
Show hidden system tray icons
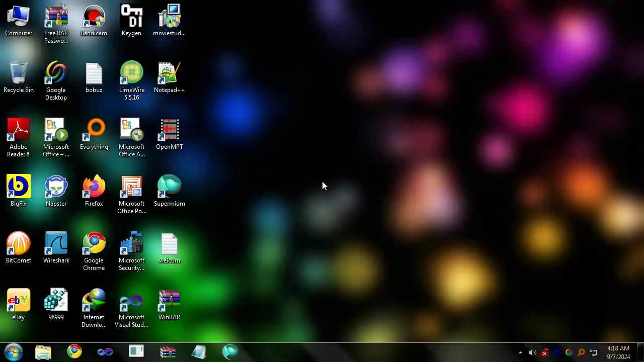[x=520, y=352]
